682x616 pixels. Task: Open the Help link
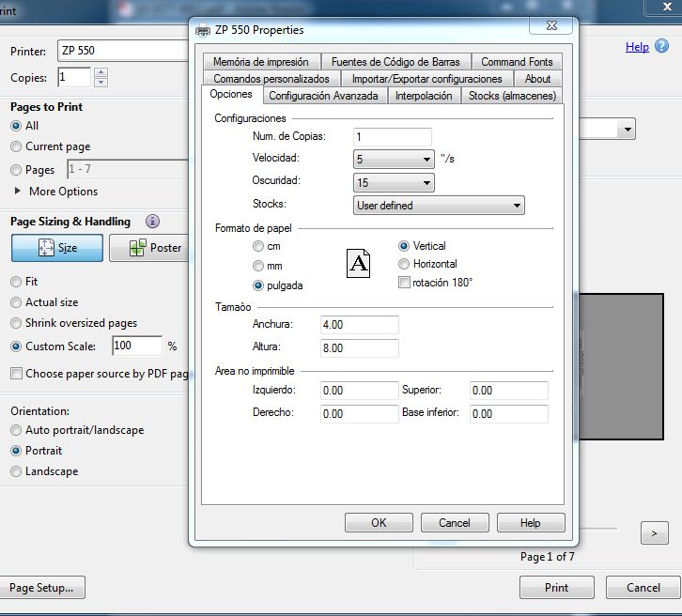[637, 47]
